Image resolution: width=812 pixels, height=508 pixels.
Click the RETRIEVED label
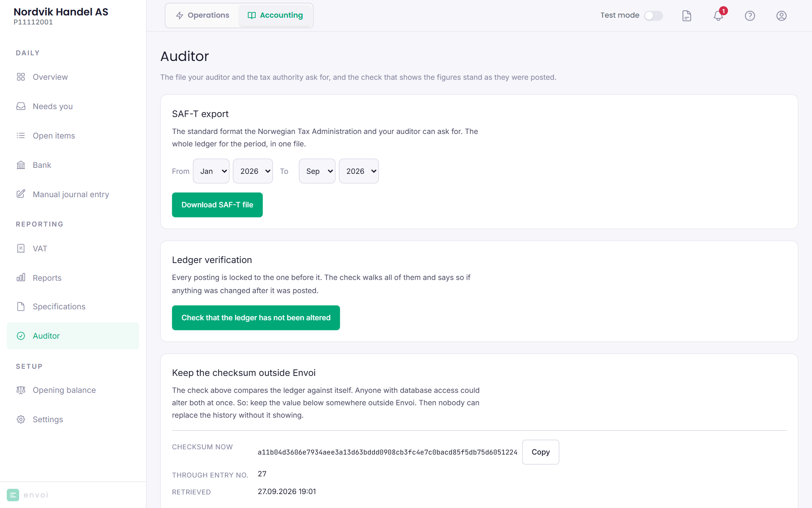pos(191,492)
